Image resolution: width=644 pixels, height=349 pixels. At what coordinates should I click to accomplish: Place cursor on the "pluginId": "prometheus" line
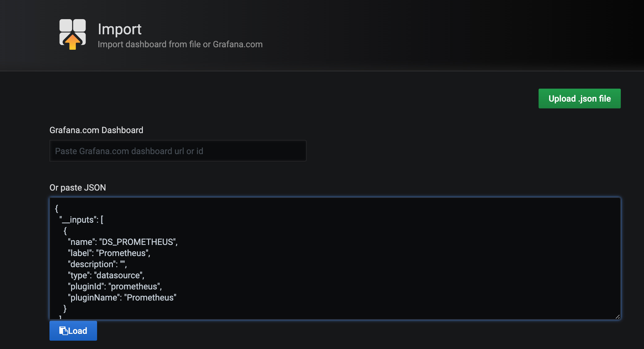pyautogui.click(x=115, y=286)
